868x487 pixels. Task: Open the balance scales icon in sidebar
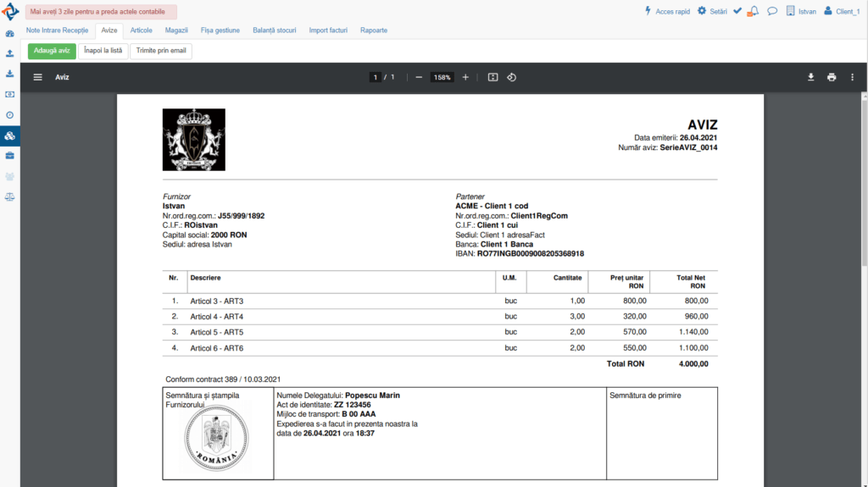click(x=9, y=197)
